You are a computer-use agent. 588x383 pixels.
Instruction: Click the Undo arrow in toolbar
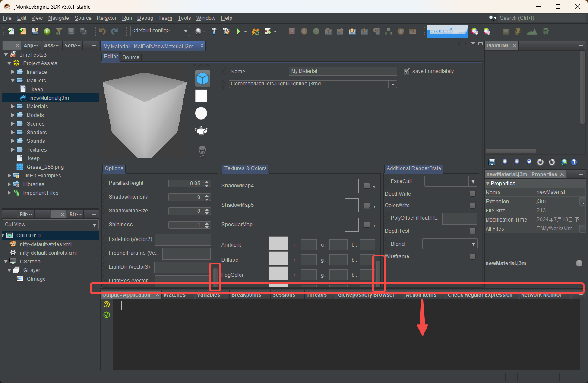click(x=102, y=31)
